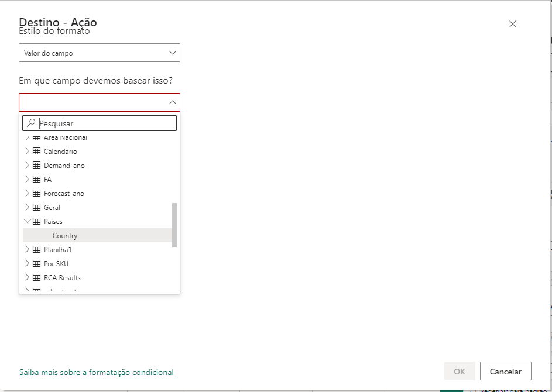The width and height of the screenshot is (552, 392).
Task: Collapse the field selection dropdown
Action: 172,102
